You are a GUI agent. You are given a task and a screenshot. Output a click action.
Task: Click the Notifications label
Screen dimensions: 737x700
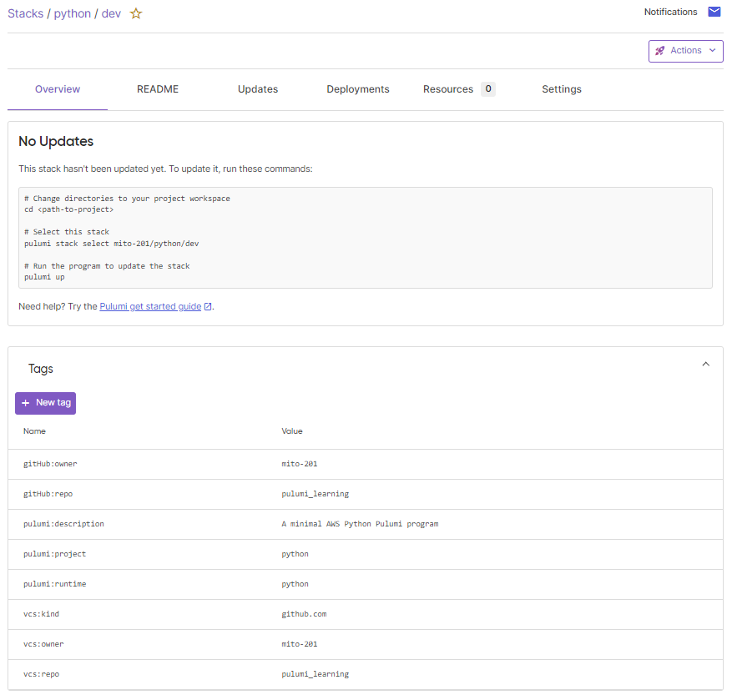(x=670, y=12)
